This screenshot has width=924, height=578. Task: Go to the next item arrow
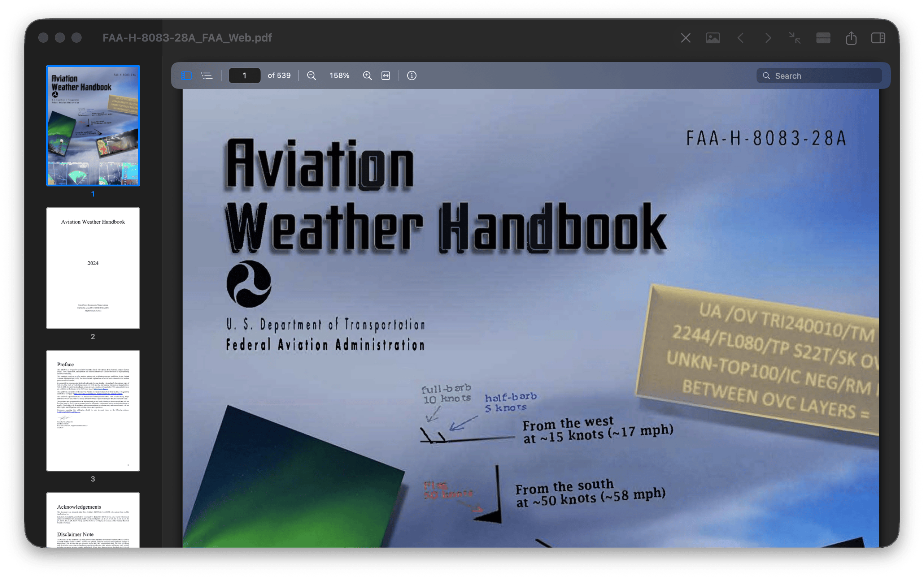[x=768, y=38]
